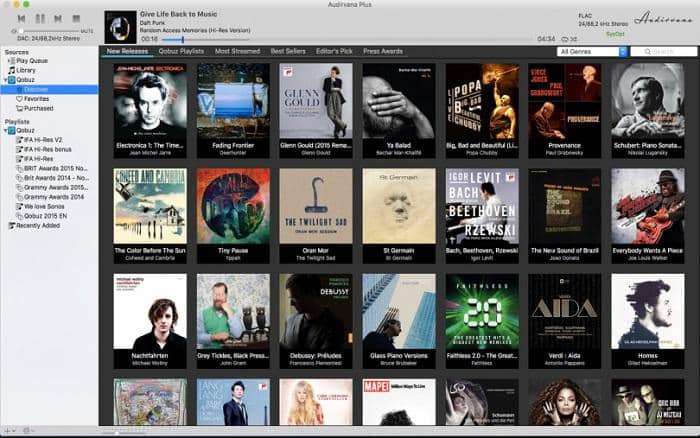Click the Recently Added smart playlist icon
The height and width of the screenshot is (438, 700).
click(x=12, y=225)
